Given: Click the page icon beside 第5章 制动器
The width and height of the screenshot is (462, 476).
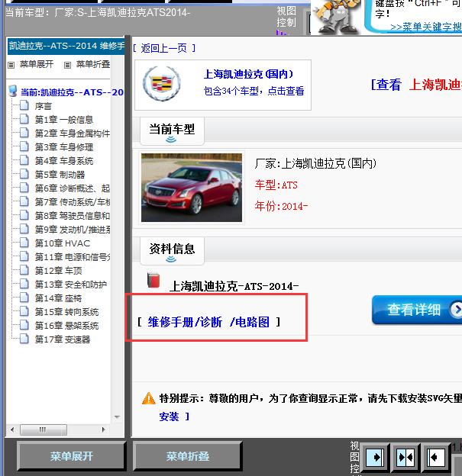Looking at the screenshot, I should click(x=24, y=174).
